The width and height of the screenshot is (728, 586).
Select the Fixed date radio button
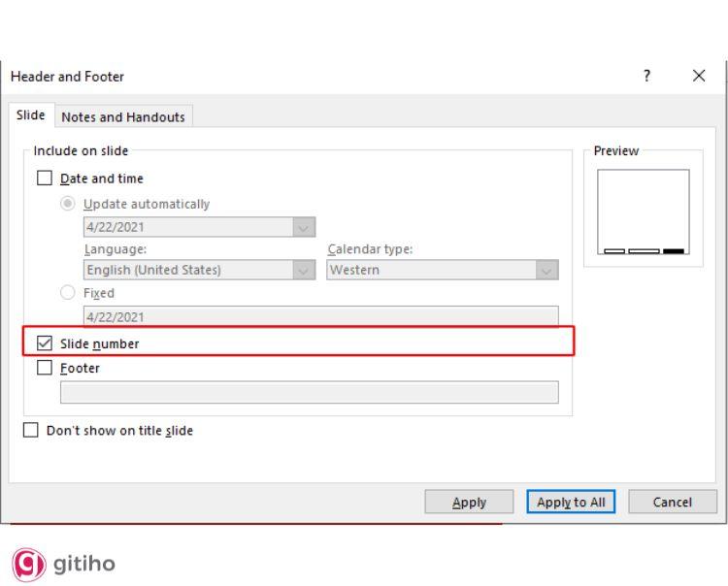[68, 293]
